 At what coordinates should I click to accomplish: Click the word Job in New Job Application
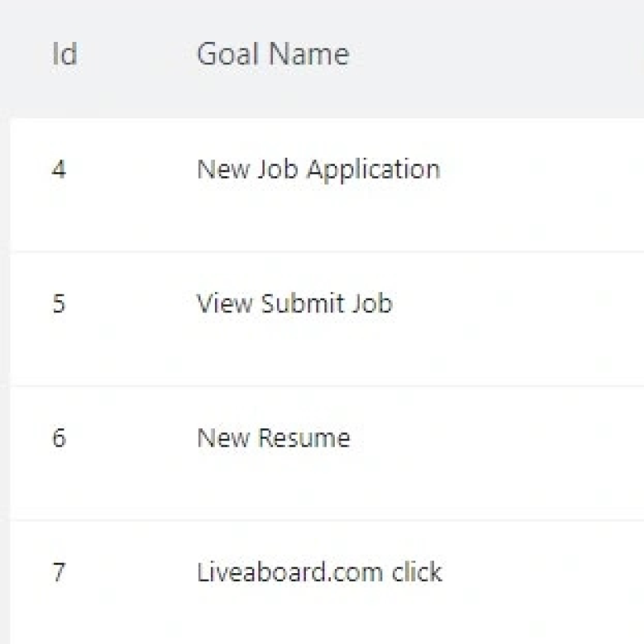(x=278, y=169)
